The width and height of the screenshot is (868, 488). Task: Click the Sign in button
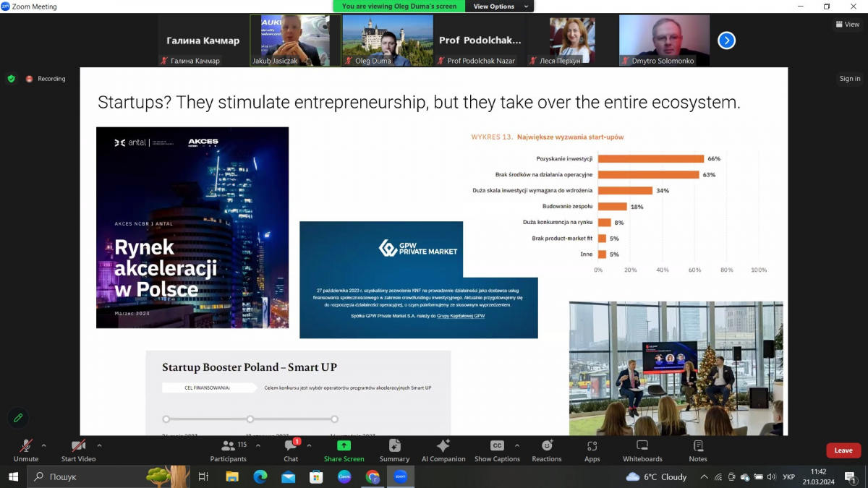[x=850, y=79]
